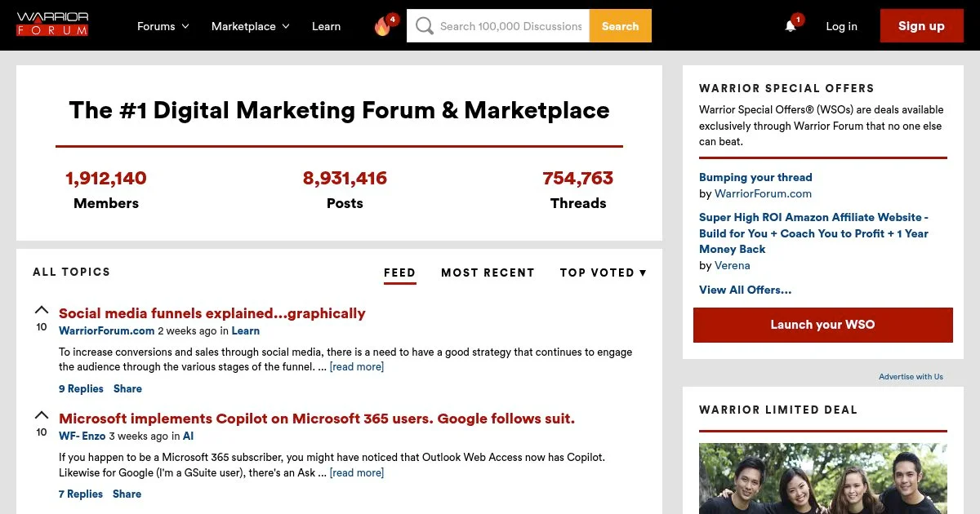Open Verena seller profile
The height and width of the screenshot is (514, 980).
tap(732, 265)
